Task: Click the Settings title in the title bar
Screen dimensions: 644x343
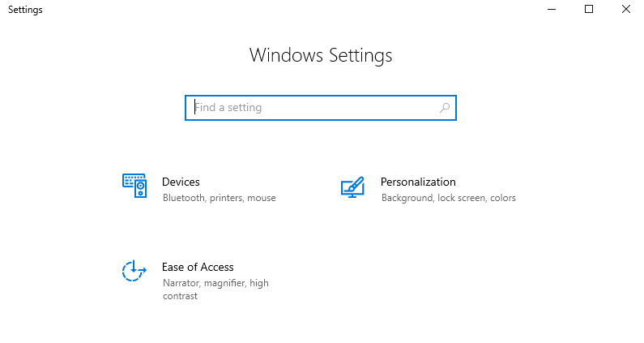Action: (x=25, y=10)
